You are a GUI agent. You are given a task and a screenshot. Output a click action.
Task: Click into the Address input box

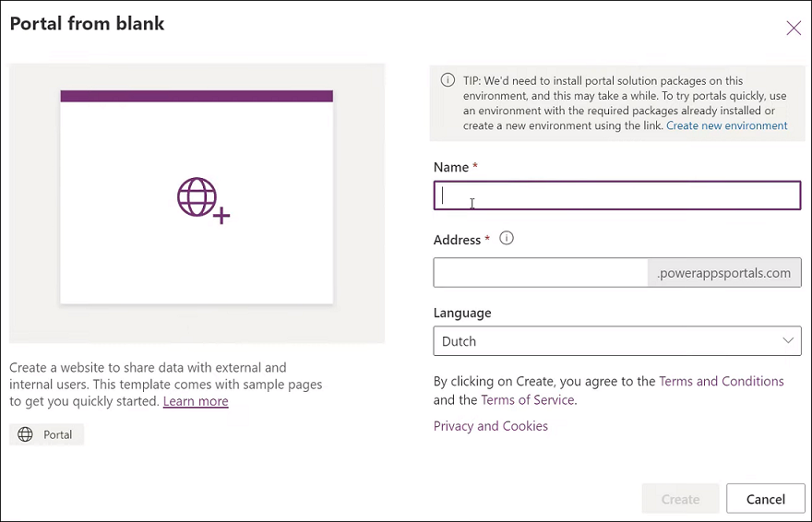(541, 272)
